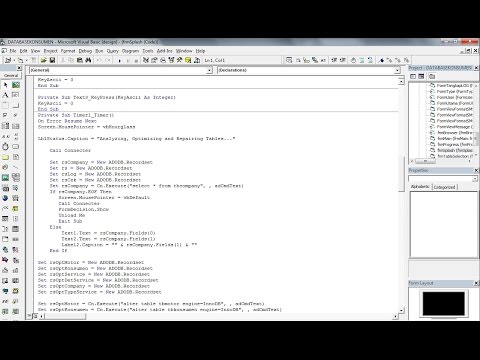This screenshot has height=360, width=480.
Task: Open the Tools menu
Action: tap(148, 51)
